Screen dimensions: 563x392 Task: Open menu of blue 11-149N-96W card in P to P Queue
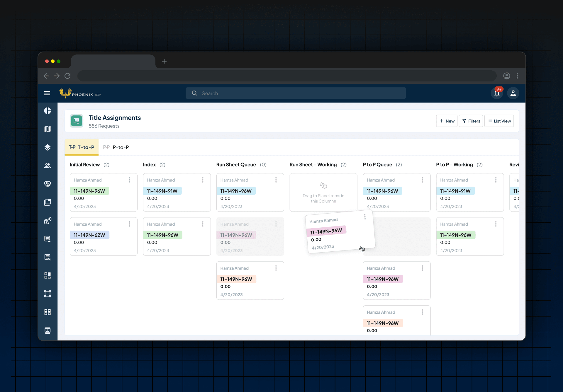[423, 180]
